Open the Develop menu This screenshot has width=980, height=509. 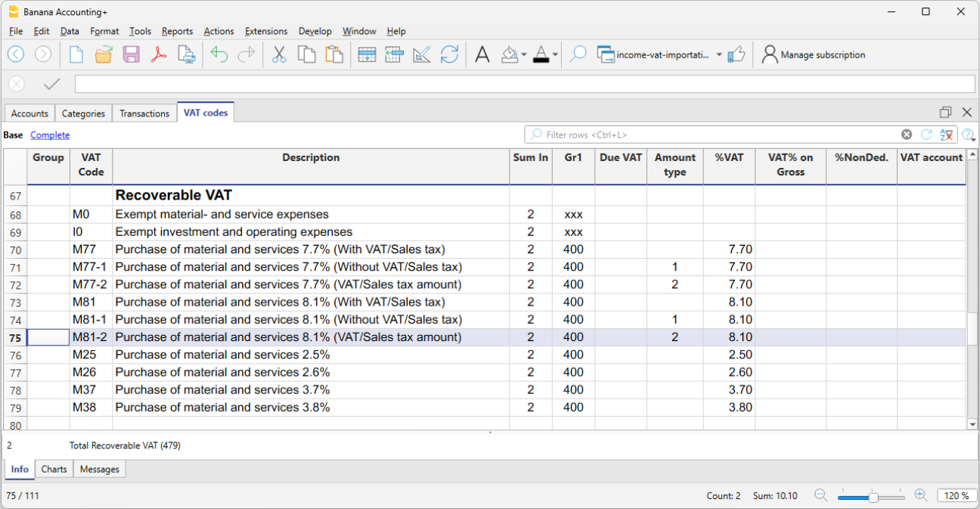coord(315,31)
